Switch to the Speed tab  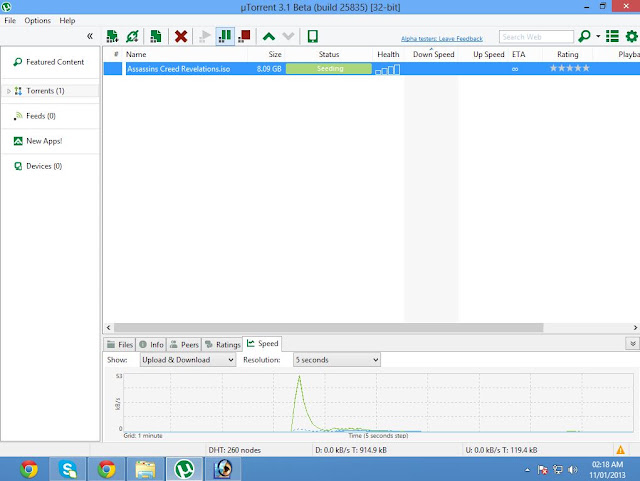coord(262,344)
